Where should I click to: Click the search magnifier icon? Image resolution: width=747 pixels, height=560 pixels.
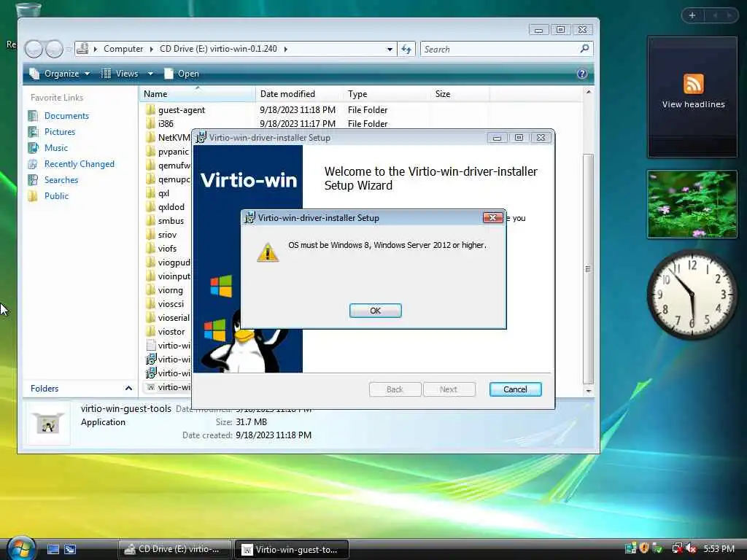pos(584,49)
